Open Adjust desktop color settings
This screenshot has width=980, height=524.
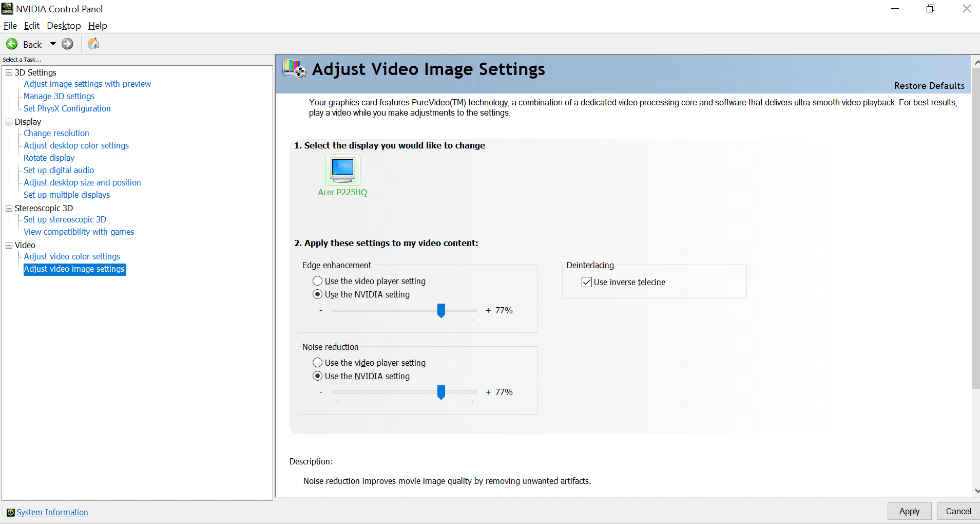pyautogui.click(x=76, y=145)
